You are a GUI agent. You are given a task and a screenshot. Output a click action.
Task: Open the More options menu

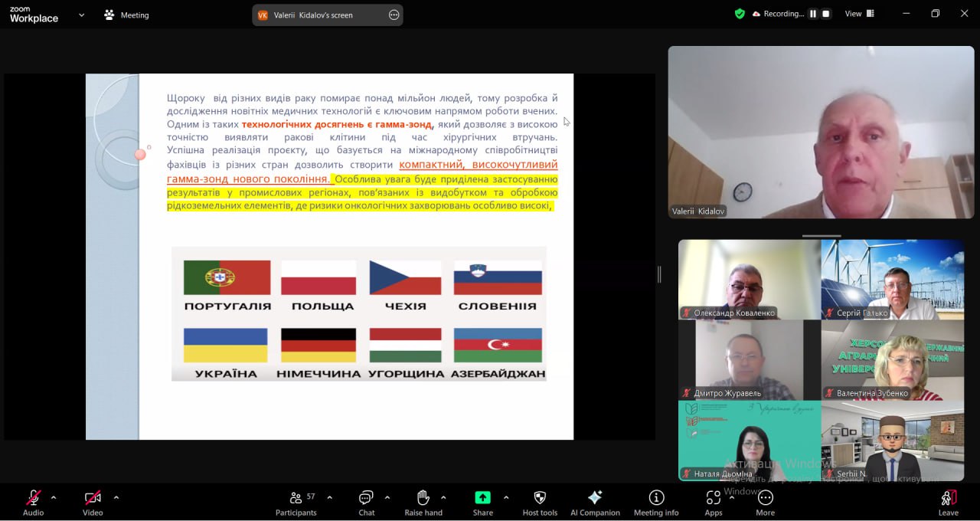coord(765,503)
